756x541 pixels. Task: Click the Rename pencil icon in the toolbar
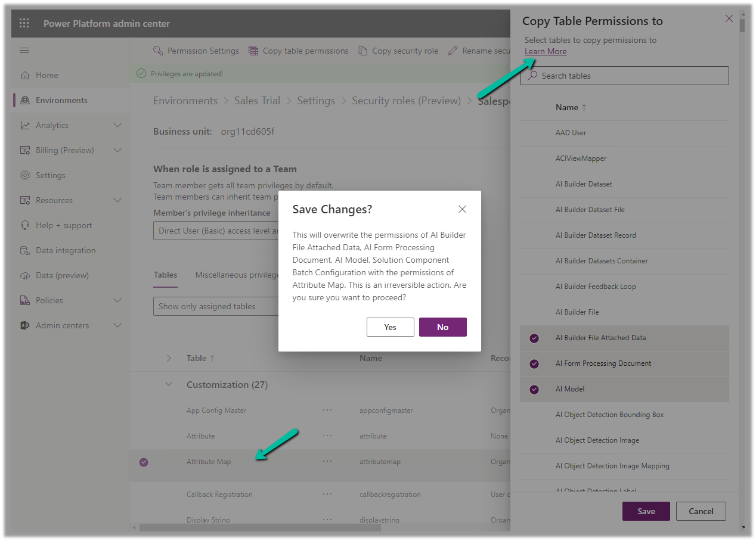pos(453,51)
